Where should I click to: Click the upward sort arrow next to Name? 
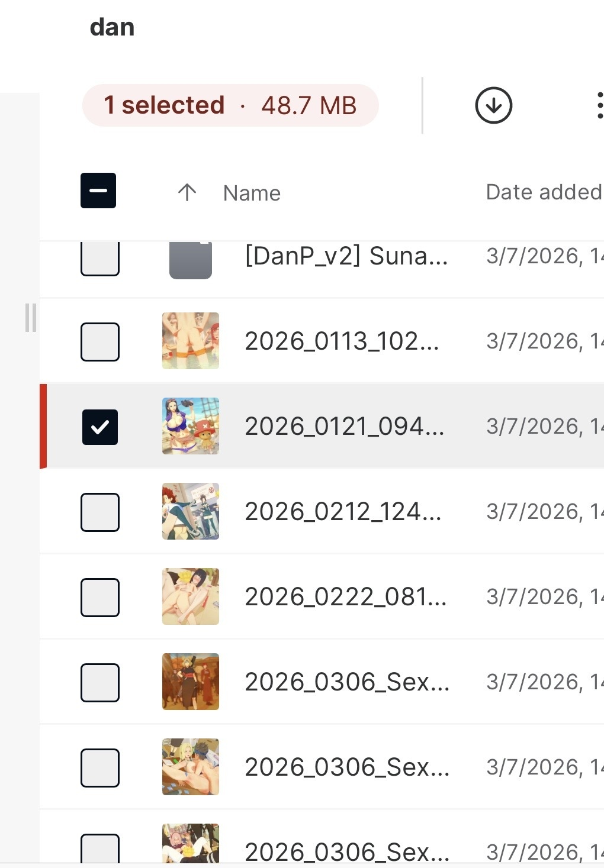187,192
